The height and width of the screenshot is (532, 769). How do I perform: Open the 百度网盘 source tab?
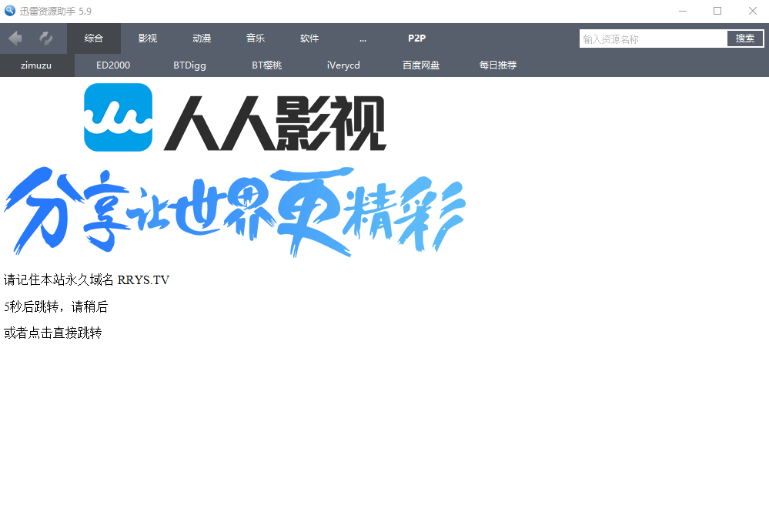pos(421,65)
